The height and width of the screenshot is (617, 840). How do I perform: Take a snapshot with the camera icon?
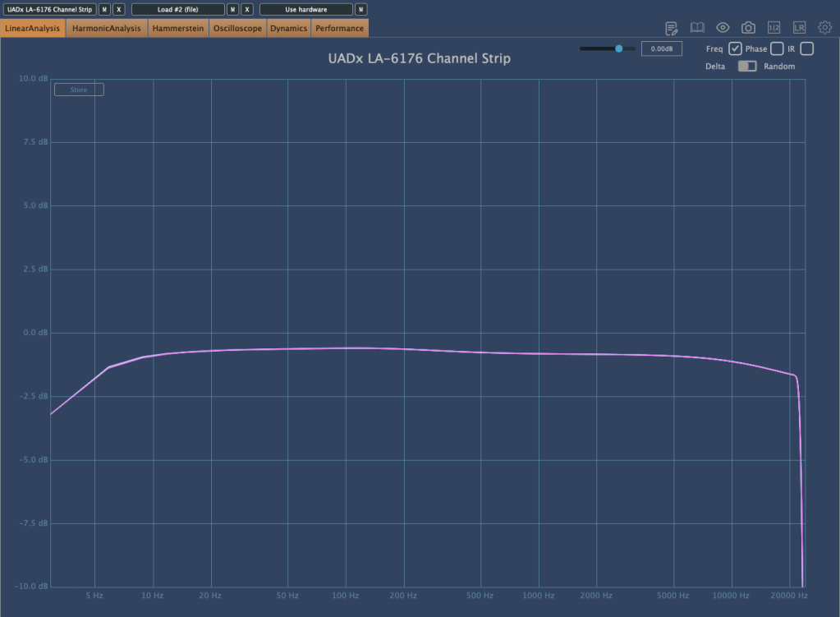pos(748,28)
